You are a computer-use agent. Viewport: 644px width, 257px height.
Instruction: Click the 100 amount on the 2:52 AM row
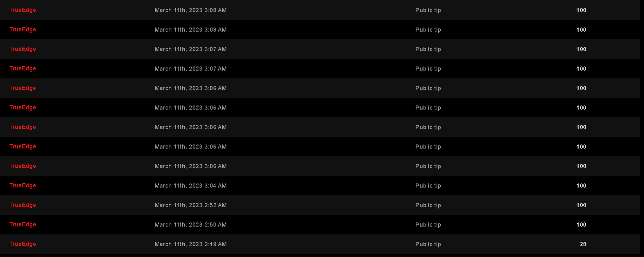pos(581,205)
